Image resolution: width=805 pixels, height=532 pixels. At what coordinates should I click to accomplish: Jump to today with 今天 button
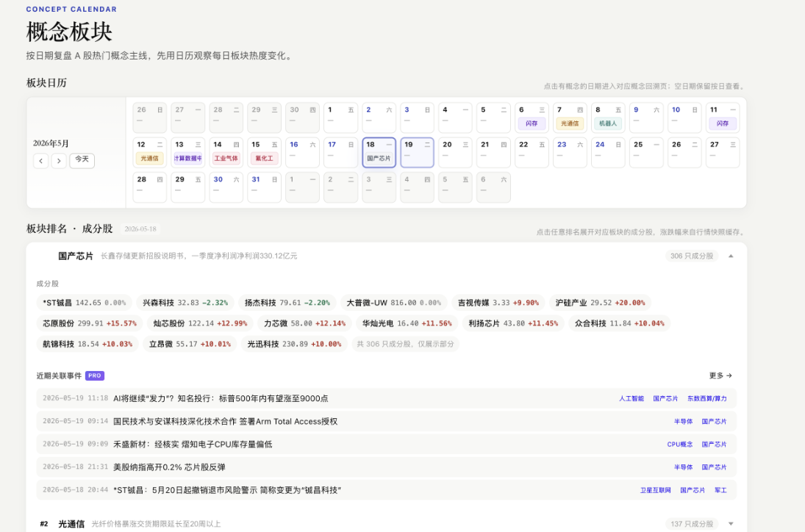pos(82,159)
